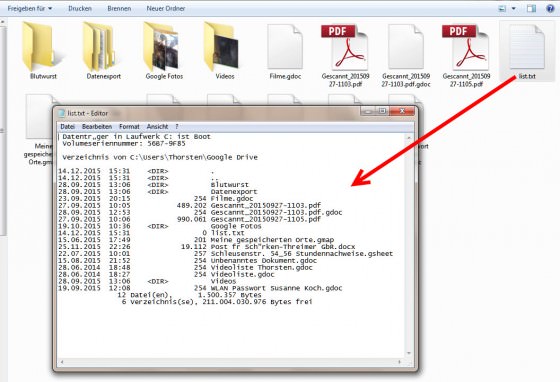
Task: Click Neuer Ordner in the toolbar
Action: pos(166,8)
